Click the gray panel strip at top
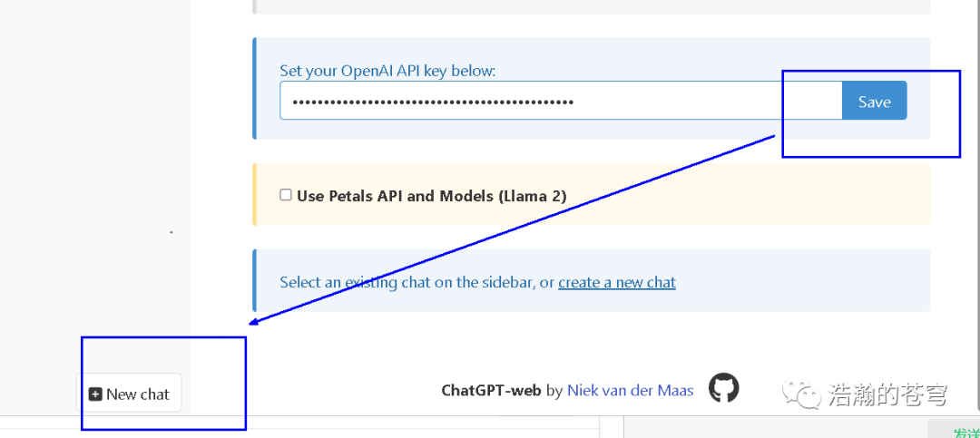Screen dimensions: 980x438 [592, 6]
